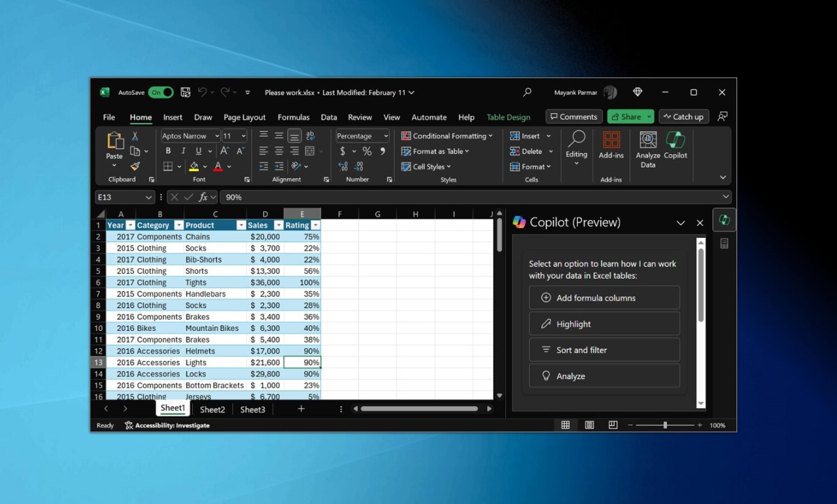Open Analyze Data from the ribbon
Image resolution: width=837 pixels, height=504 pixels.
(648, 149)
